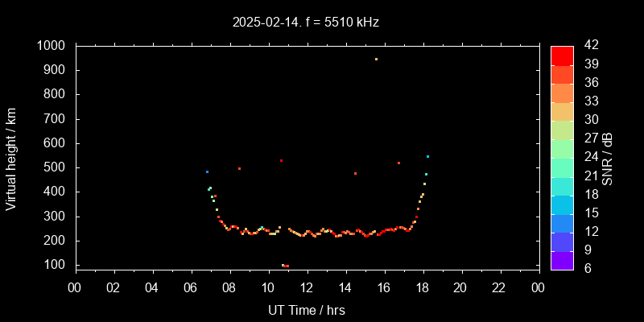Viewport: 644px width, 322px height.
Task: Click the 'Virtual height / km' axis label
Action: pos(11,156)
